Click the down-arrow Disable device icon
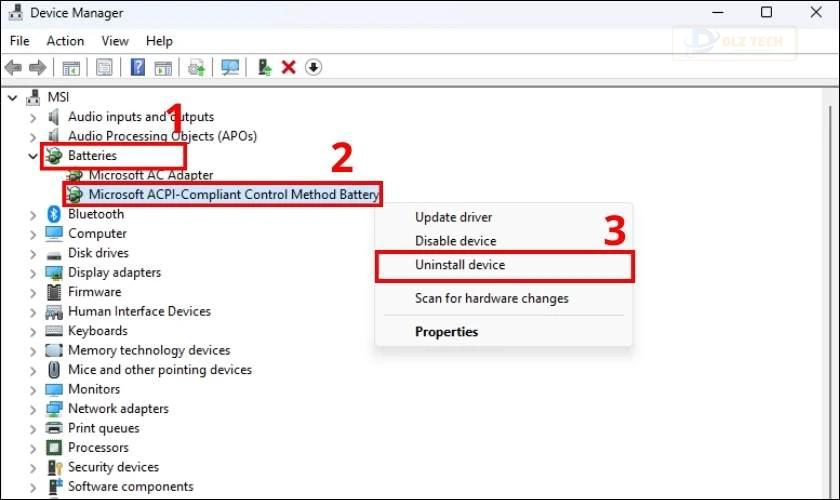840x500 pixels. 313,68
